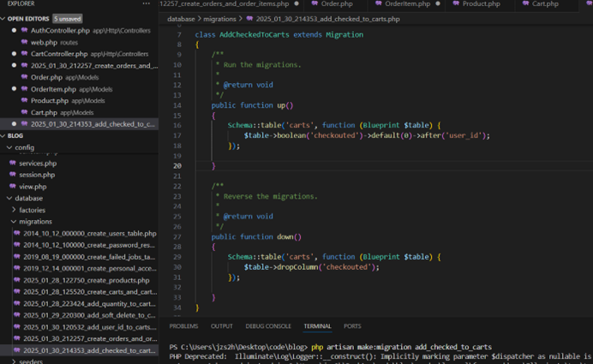Click the PHP icon beside web.php
This screenshot has width=593, height=364.
pyautogui.click(x=24, y=42)
